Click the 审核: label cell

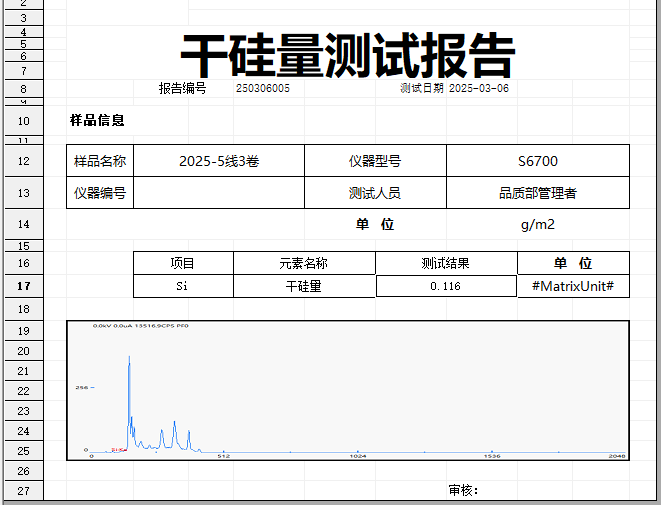click(x=463, y=490)
